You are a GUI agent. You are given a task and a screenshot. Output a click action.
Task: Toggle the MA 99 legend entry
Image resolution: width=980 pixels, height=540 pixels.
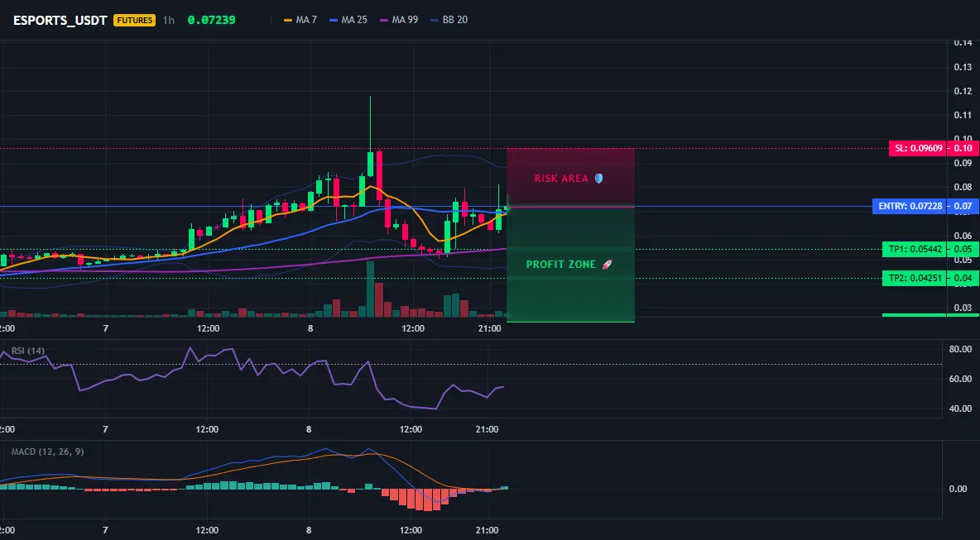coord(400,20)
